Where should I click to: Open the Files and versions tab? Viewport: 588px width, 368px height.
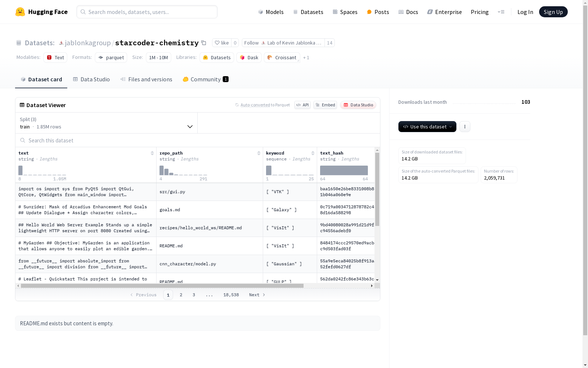(x=146, y=79)
